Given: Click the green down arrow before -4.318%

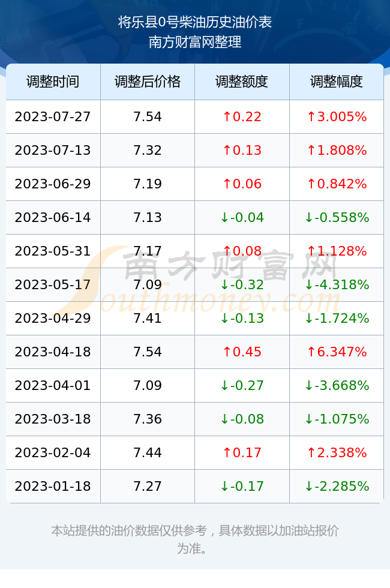Looking at the screenshot, I should (x=309, y=284).
